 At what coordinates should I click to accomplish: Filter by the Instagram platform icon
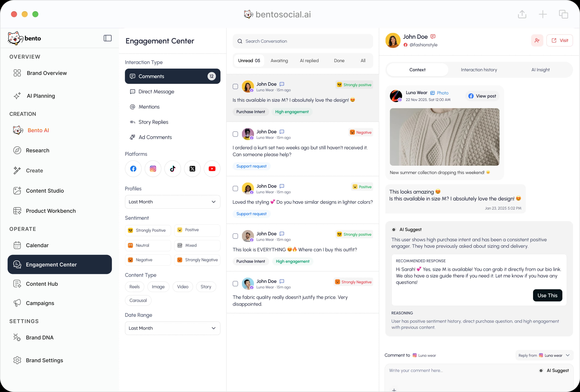click(153, 169)
